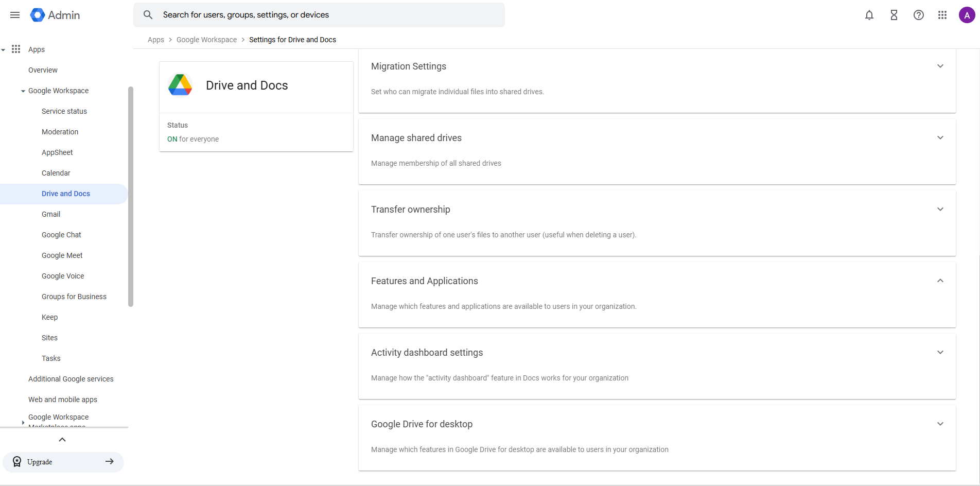Collapse the sidebar bottom panel chevron
The height and width of the screenshot is (486, 980).
[62, 440]
